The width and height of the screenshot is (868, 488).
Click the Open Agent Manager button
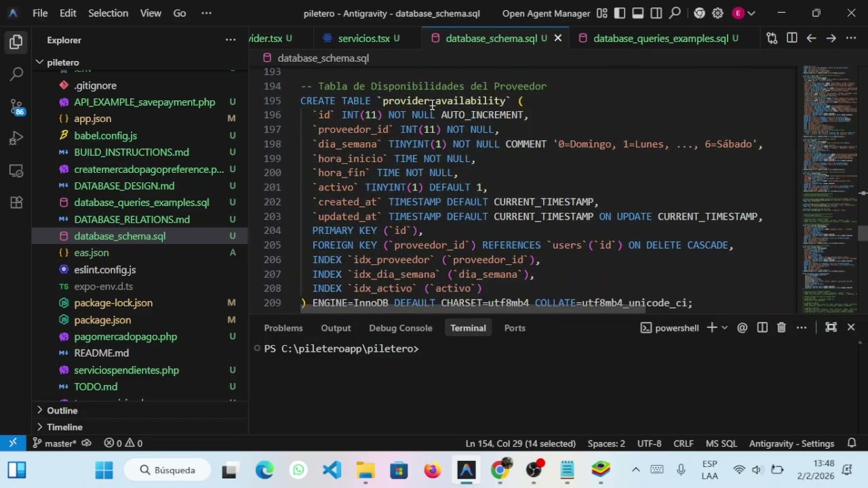[546, 13]
